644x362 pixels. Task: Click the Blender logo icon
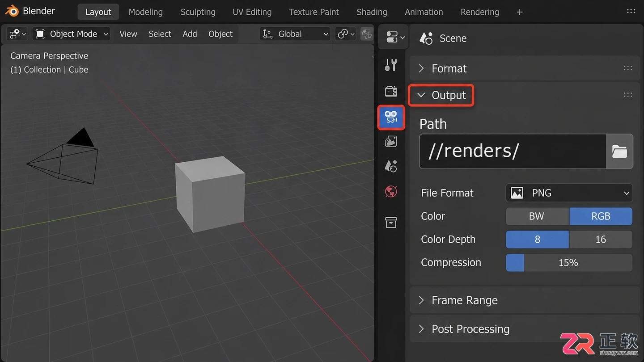(x=12, y=11)
